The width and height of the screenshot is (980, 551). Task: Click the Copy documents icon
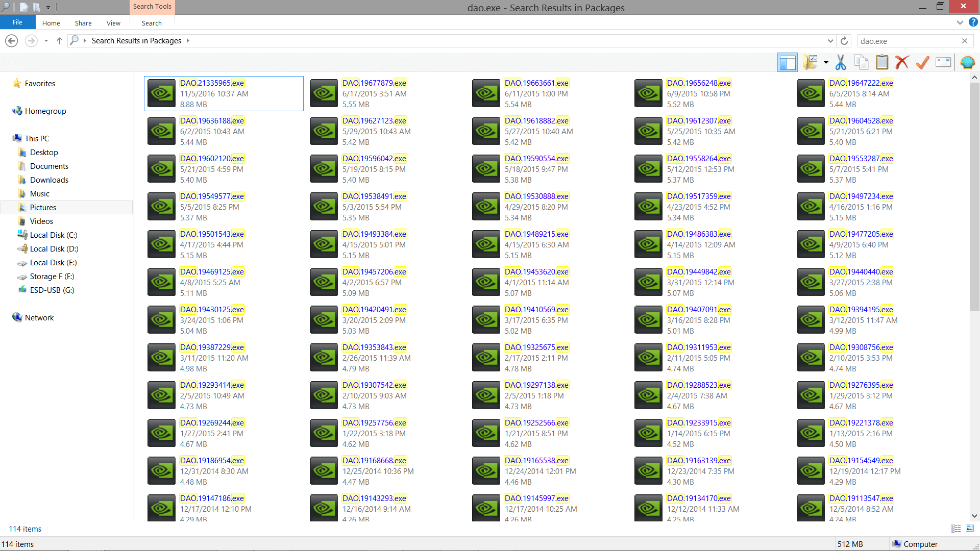coord(861,63)
